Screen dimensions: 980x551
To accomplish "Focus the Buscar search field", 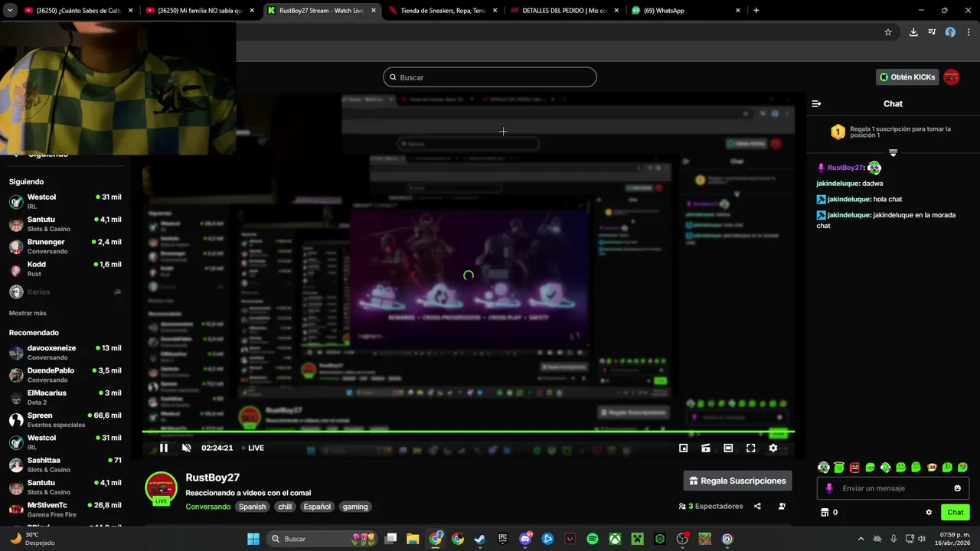I will pyautogui.click(x=490, y=77).
